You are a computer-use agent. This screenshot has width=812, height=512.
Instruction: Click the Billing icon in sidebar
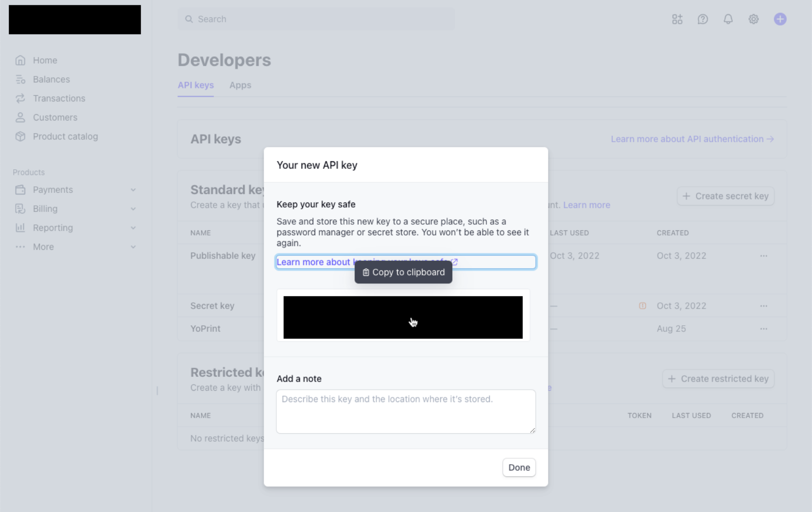point(20,209)
